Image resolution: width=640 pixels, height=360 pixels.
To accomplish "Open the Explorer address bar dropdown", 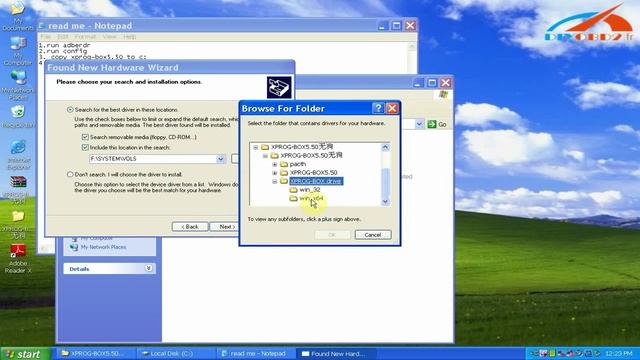I will coord(419,124).
